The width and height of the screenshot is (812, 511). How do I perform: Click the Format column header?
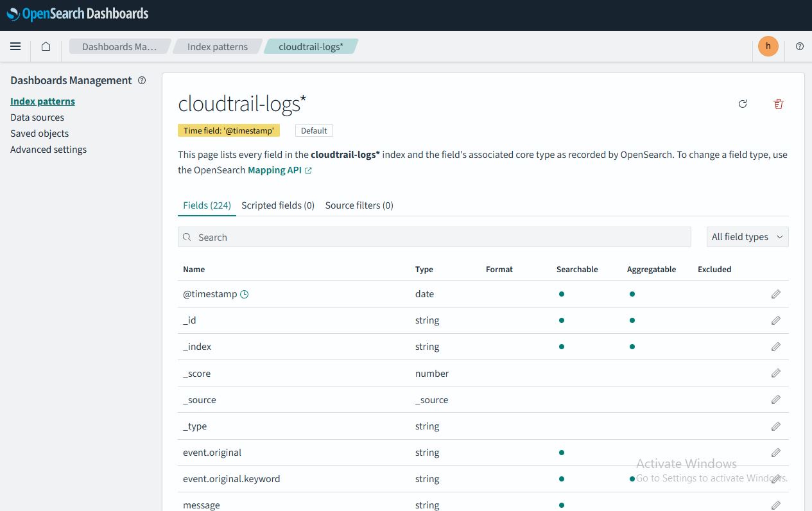click(499, 270)
